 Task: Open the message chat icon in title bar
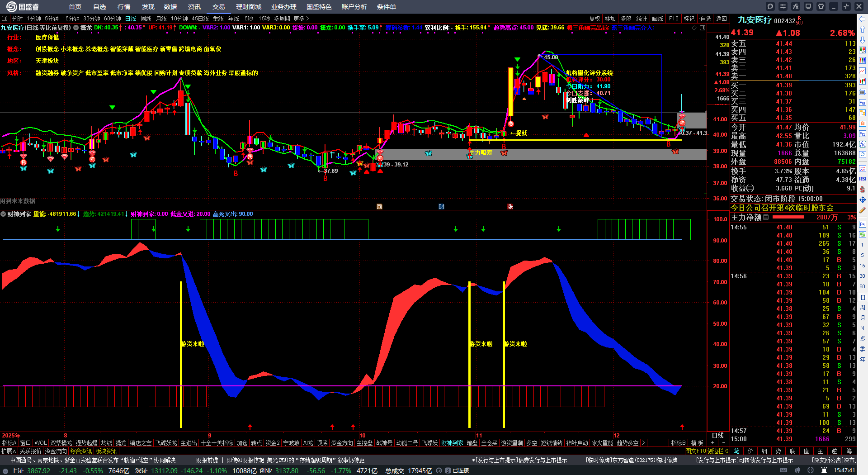770,6
